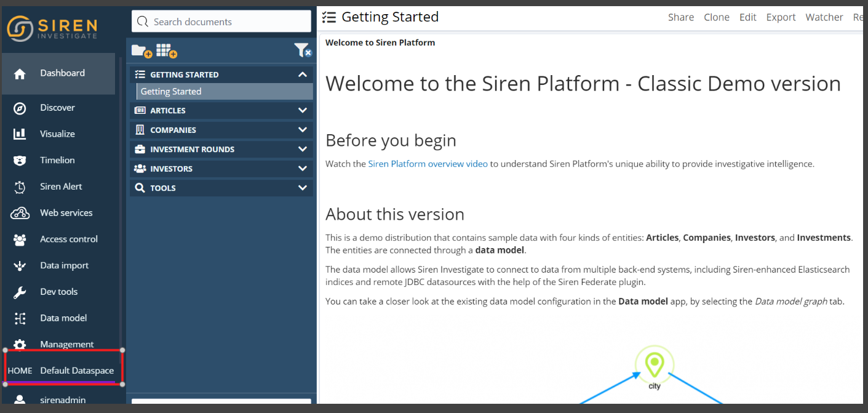Click the clear filters funnel icon

point(303,50)
